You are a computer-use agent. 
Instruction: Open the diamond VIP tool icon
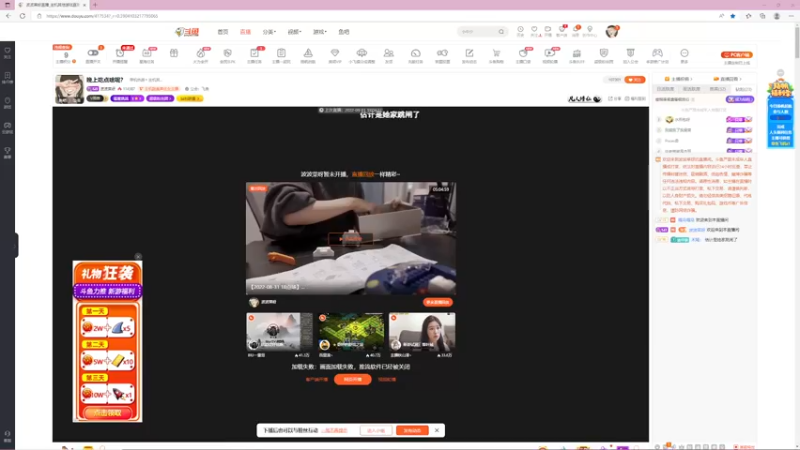[x=335, y=55]
